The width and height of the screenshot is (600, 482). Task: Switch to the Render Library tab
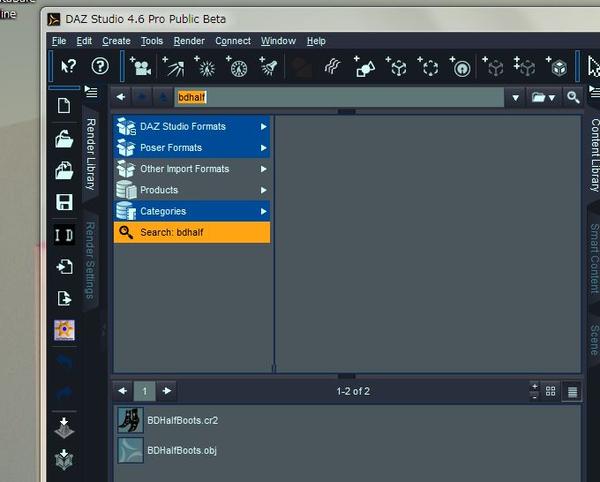click(x=91, y=154)
